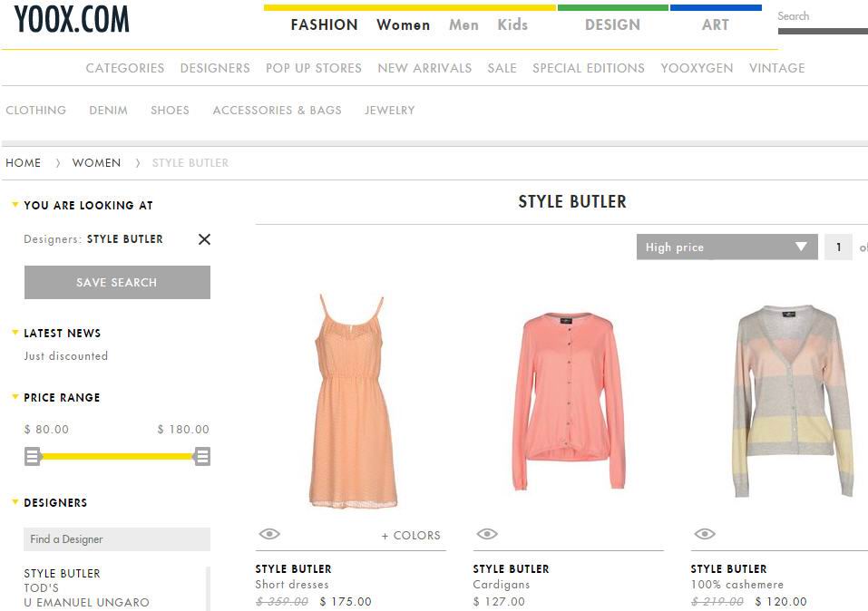This screenshot has height=611, width=868.
Task: Go to the Sale page
Action: (x=502, y=68)
